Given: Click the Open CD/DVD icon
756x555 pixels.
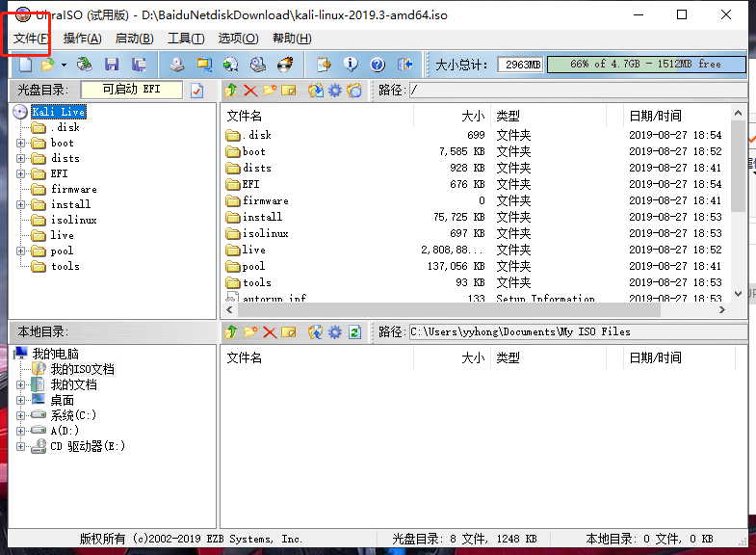Looking at the screenshot, I should pyautogui.click(x=85, y=65).
